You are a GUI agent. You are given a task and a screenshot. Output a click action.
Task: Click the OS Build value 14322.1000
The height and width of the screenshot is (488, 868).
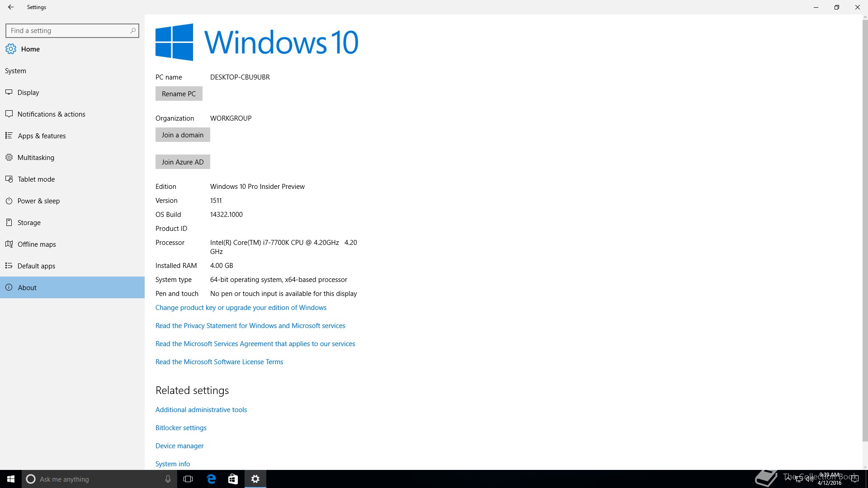(x=226, y=215)
